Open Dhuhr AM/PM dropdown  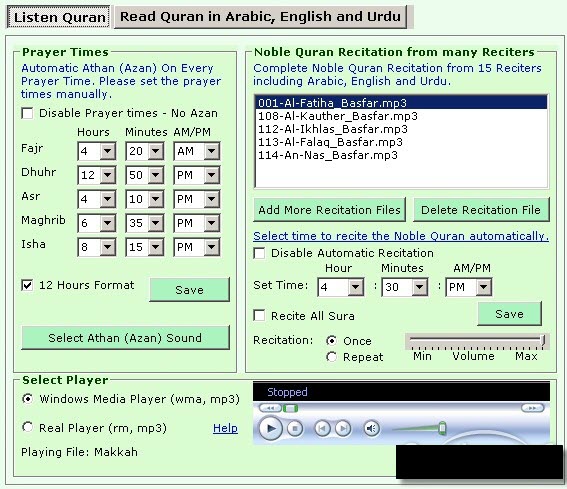pyautogui.click(x=212, y=175)
